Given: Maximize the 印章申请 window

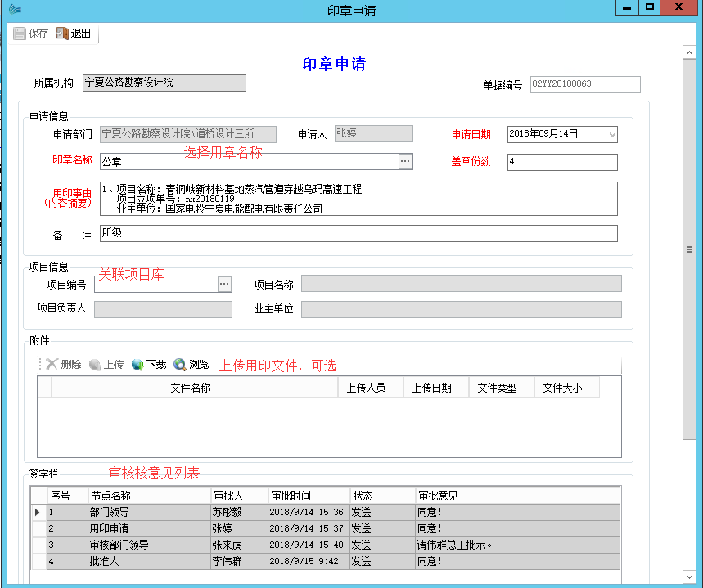Looking at the screenshot, I should [649, 7].
